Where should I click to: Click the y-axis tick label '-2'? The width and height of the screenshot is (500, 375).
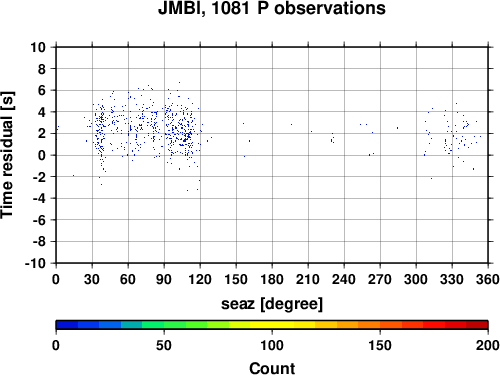coord(39,177)
